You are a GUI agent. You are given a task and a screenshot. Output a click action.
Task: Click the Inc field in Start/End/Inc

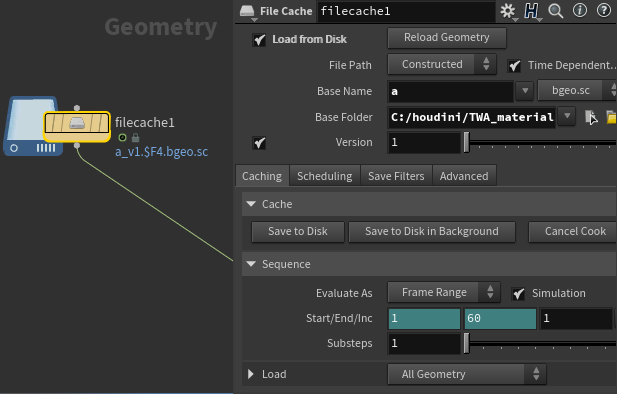click(x=576, y=318)
